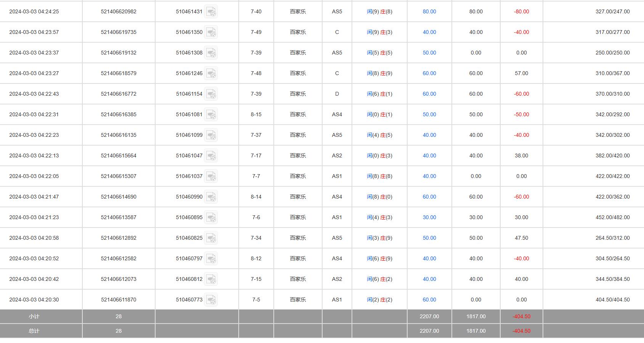
Task: Click round code 7-40
Action: pos(256,11)
